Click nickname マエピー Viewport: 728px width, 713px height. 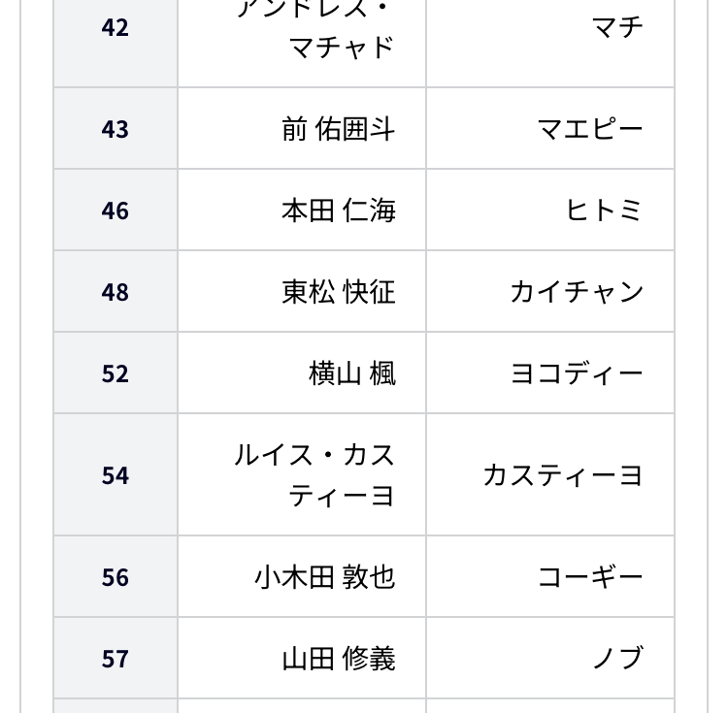pyautogui.click(x=590, y=129)
